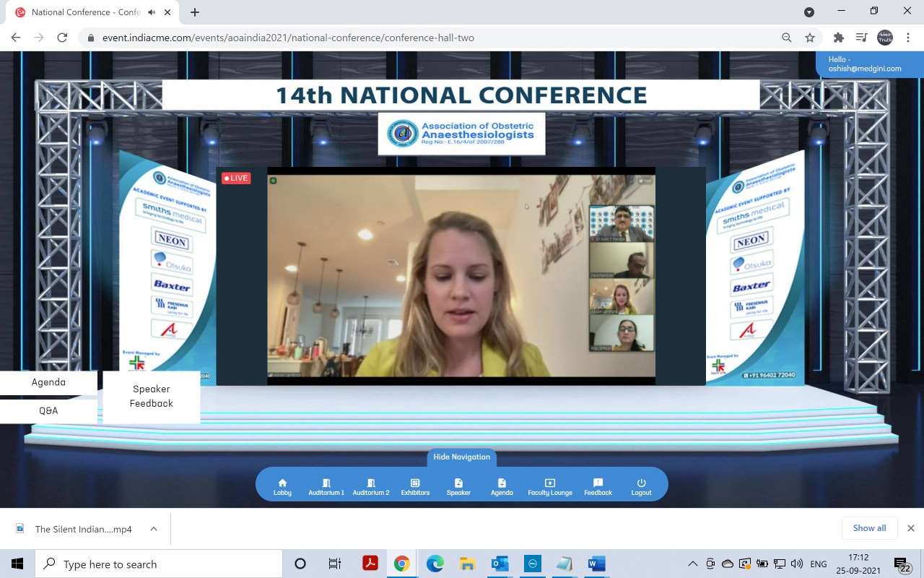The image size is (924, 578).
Task: Open the tab search dropdown arrow
Action: (x=809, y=12)
